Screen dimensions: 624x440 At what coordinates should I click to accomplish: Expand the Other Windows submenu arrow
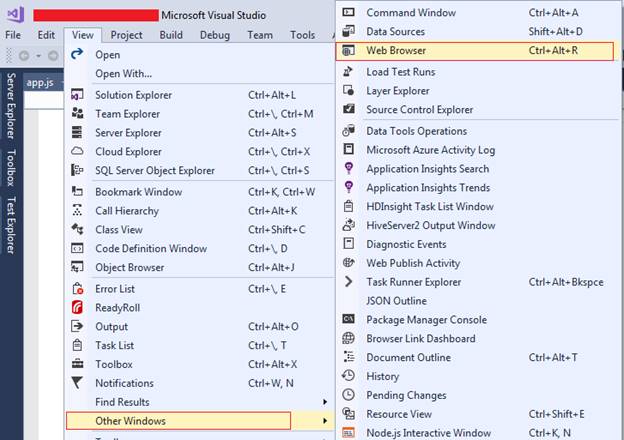coord(324,421)
